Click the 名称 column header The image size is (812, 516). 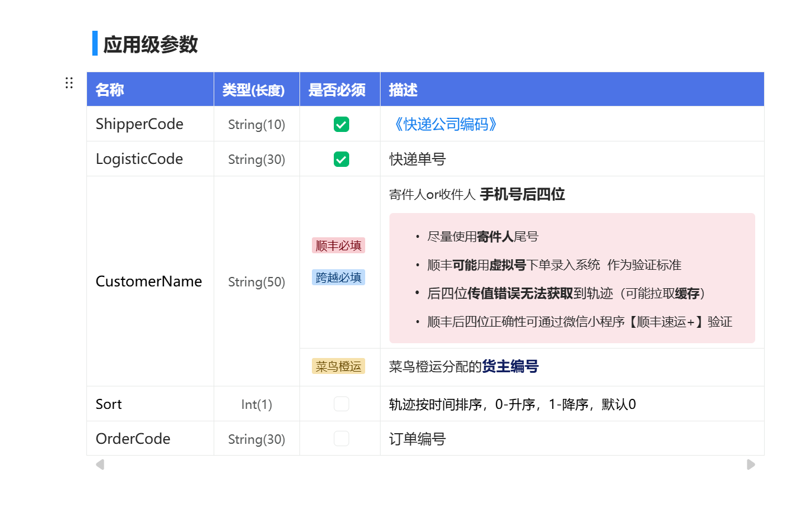[110, 90]
